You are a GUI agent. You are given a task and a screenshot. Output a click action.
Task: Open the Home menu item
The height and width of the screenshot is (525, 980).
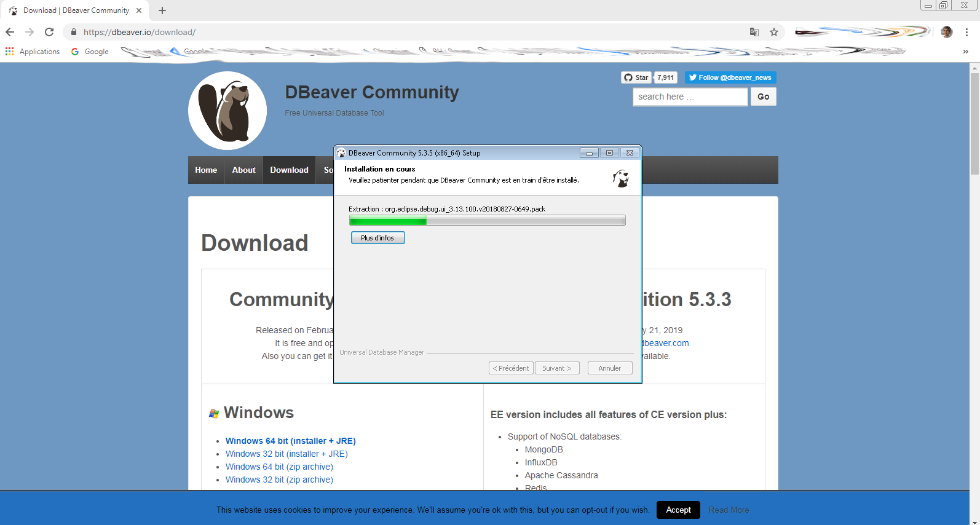(x=206, y=170)
